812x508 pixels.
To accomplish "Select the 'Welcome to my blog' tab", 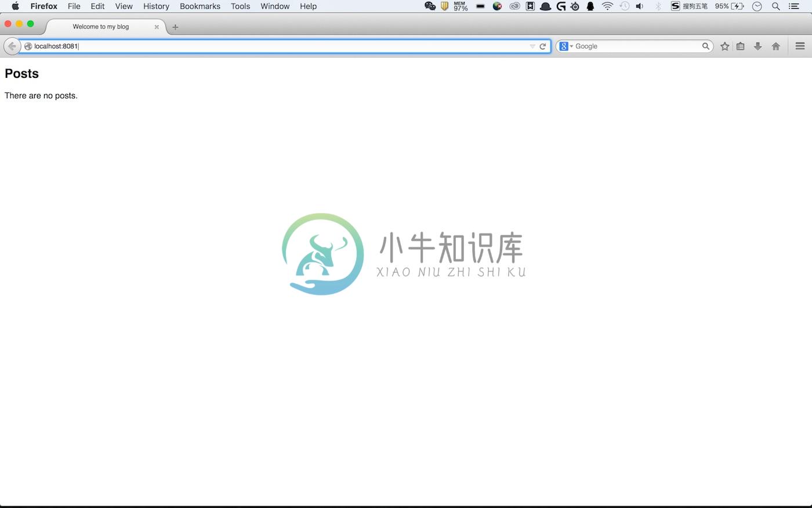I will (105, 27).
